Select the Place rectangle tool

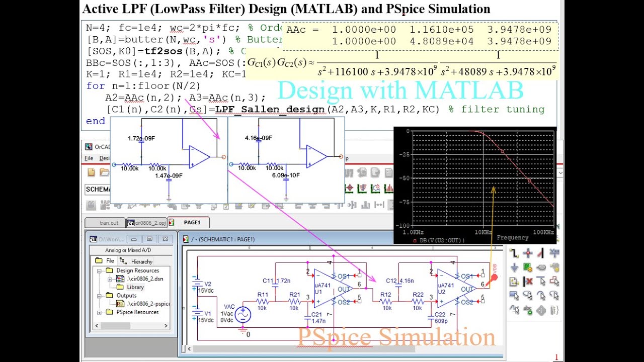(x=514, y=296)
